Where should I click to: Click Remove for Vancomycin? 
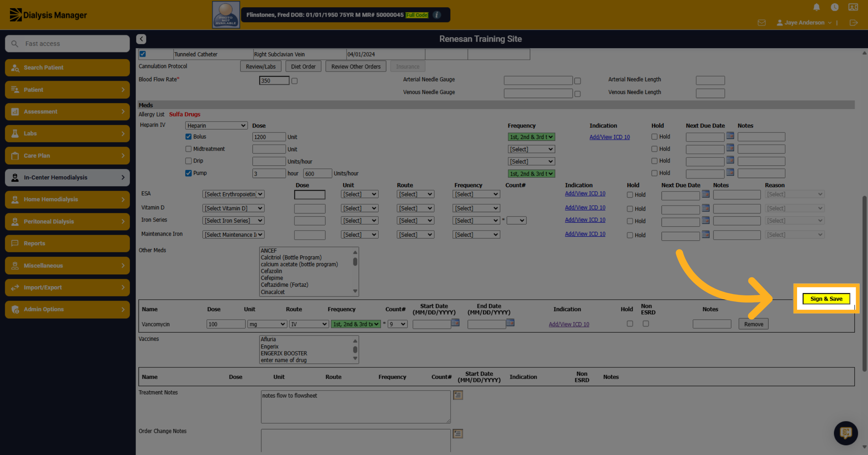click(753, 324)
